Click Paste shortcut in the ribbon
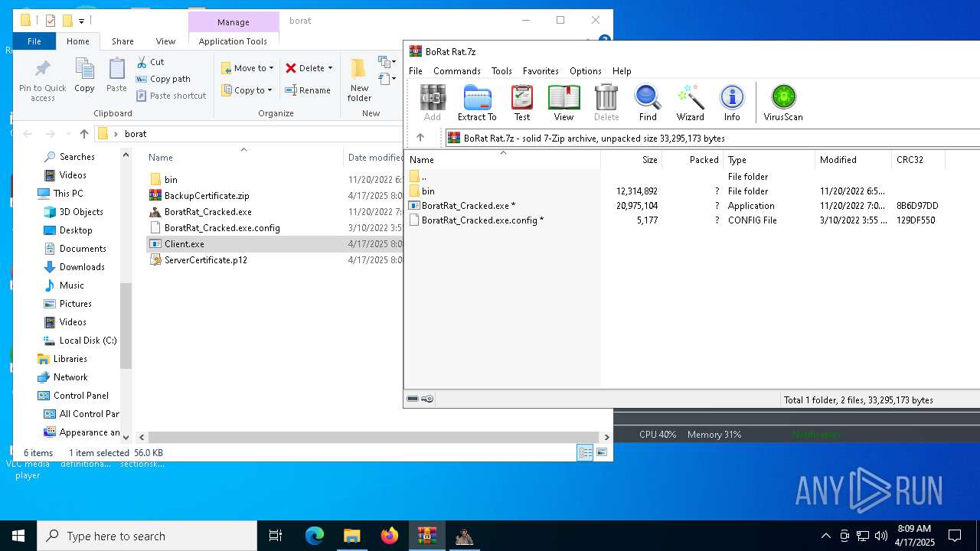 coord(171,96)
